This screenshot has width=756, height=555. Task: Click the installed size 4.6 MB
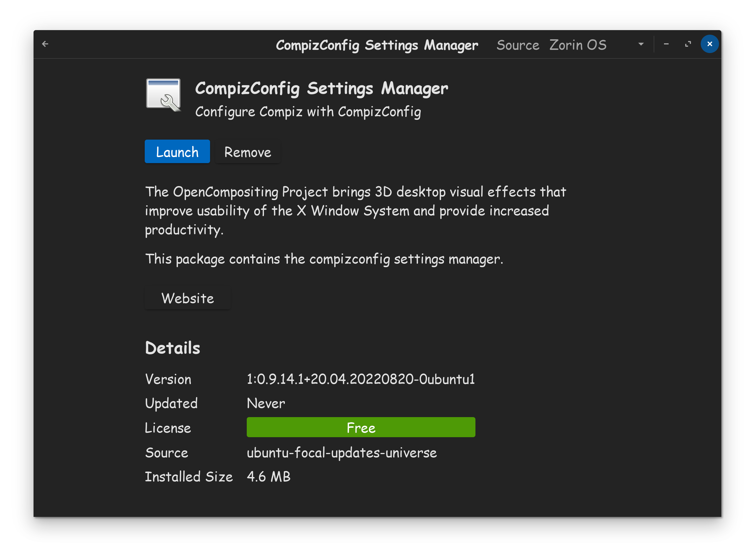[x=269, y=477]
